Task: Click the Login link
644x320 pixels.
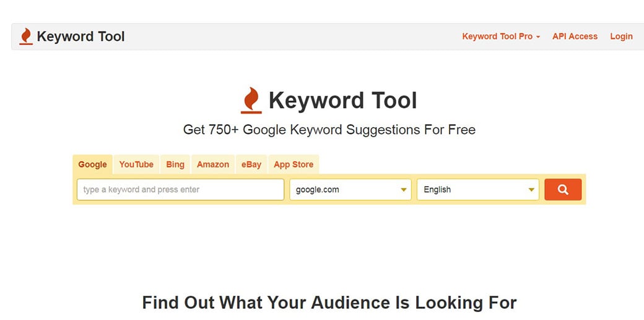Action: coord(621,37)
